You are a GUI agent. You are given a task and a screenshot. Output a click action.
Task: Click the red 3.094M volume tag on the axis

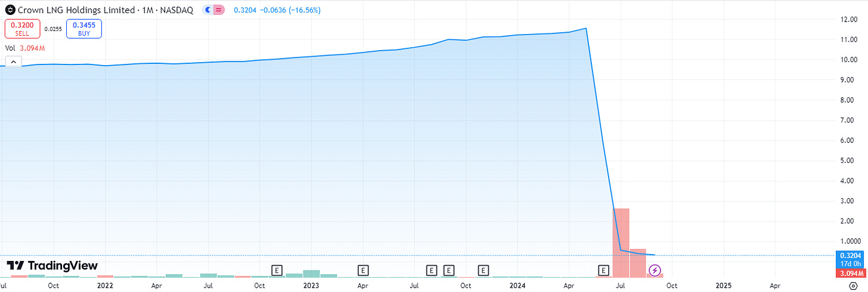851,273
